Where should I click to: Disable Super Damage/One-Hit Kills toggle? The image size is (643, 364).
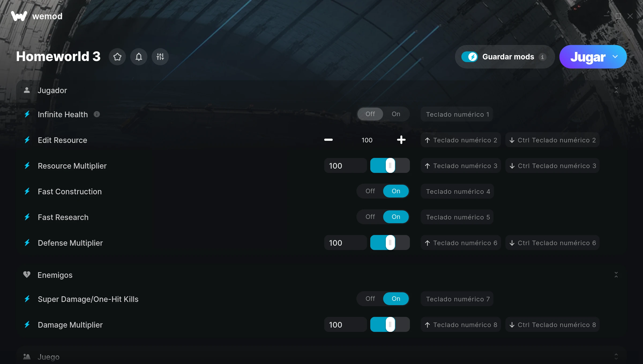click(x=370, y=299)
